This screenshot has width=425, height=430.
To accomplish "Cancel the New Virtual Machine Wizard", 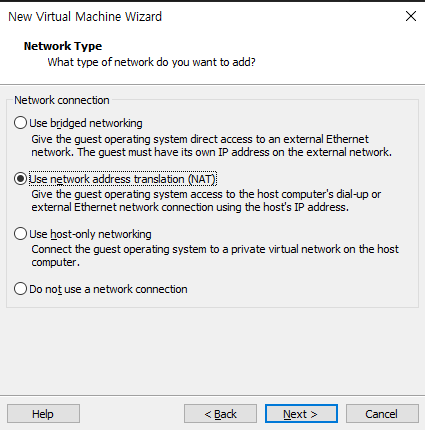I will 382,414.
